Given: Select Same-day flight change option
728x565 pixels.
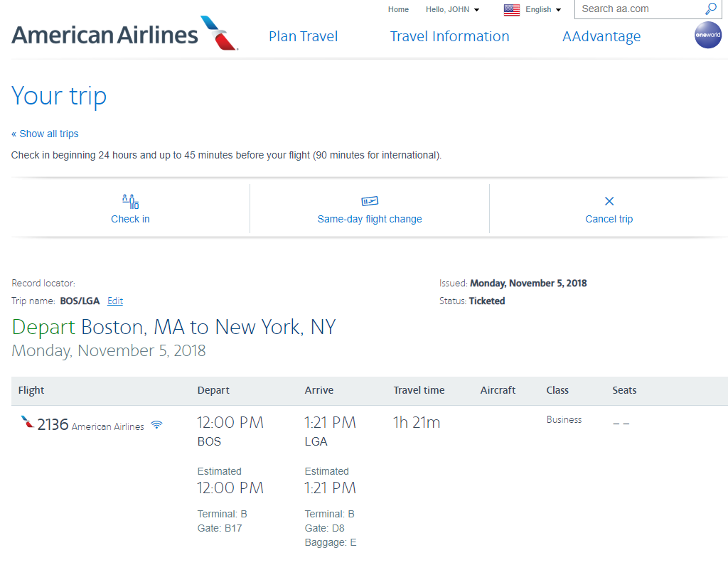Looking at the screenshot, I should click(x=370, y=219).
